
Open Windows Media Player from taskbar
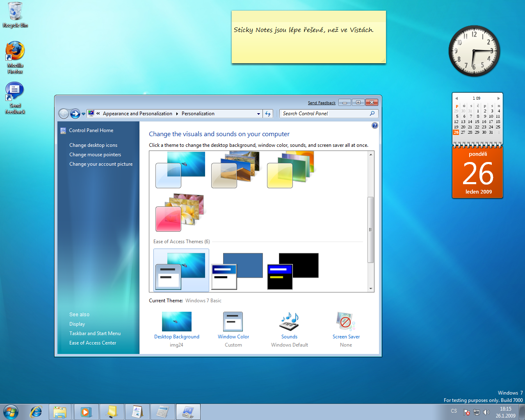click(86, 412)
